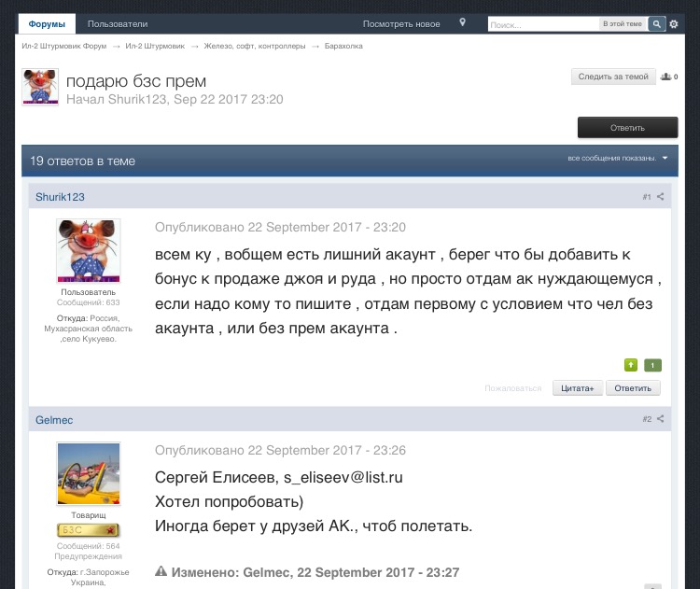Open Посмотреть новое in navbar
The height and width of the screenshot is (589, 700).
(401, 24)
